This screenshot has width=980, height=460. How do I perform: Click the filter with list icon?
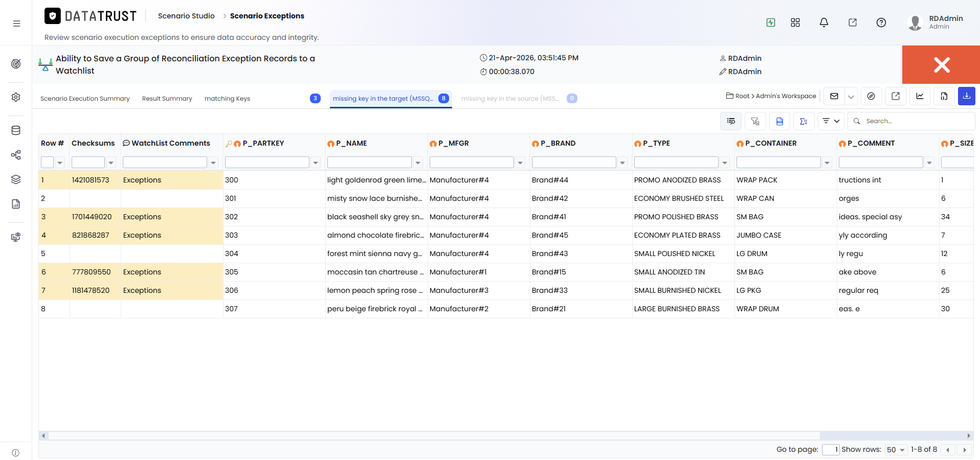[755, 121]
